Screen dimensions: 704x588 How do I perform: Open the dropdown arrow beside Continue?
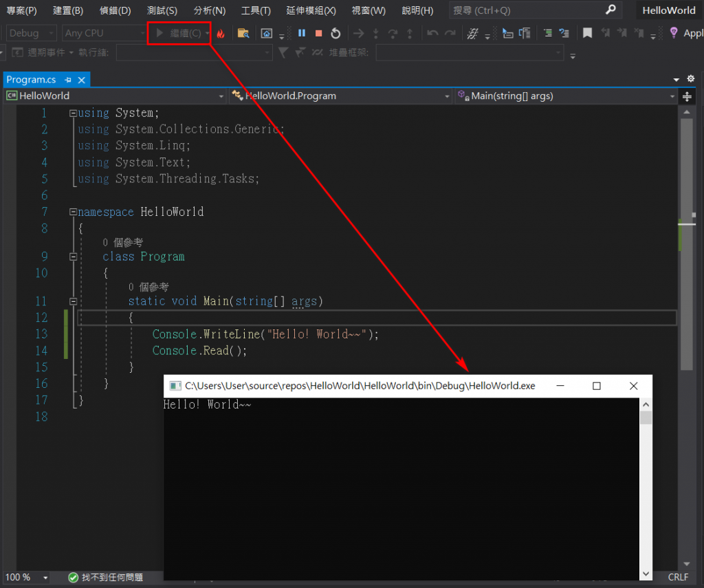pyautogui.click(x=207, y=33)
